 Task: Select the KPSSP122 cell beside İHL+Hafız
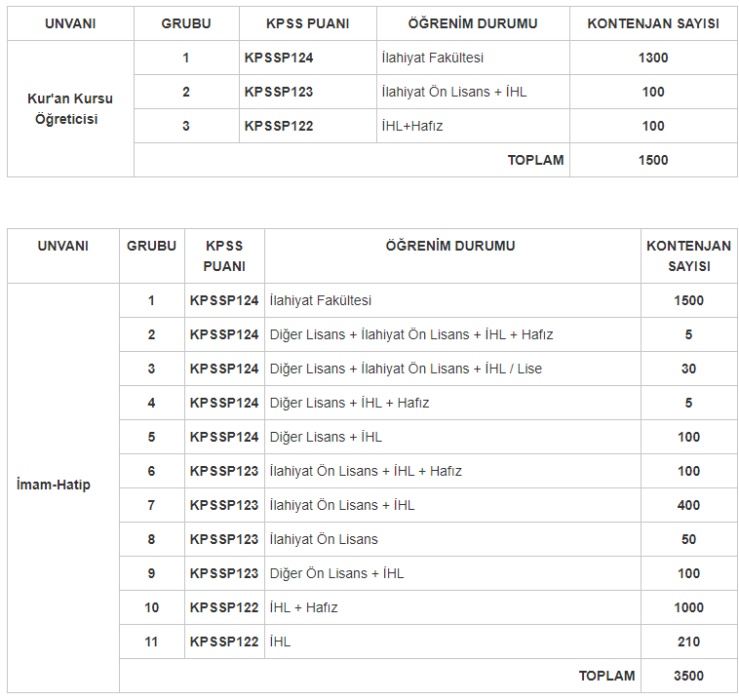308,126
